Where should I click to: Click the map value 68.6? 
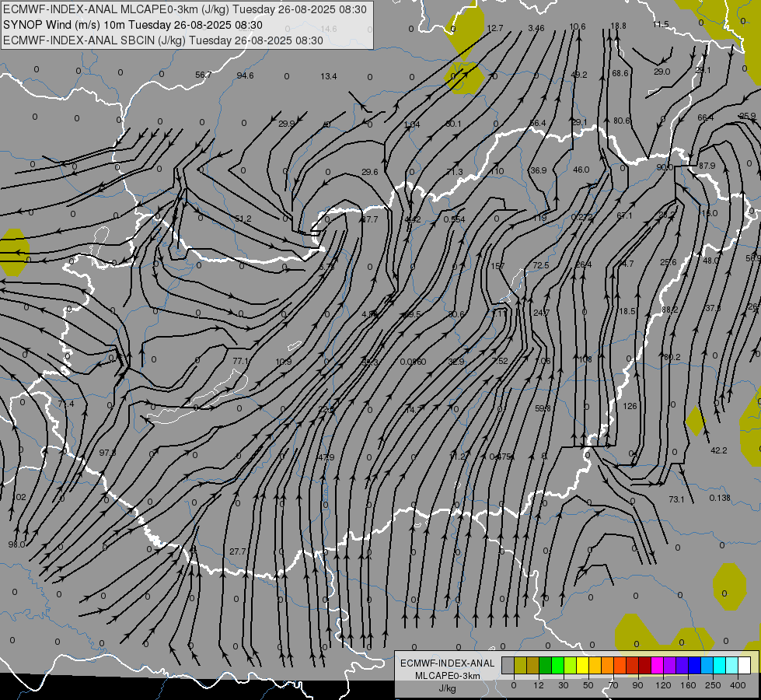click(x=620, y=73)
